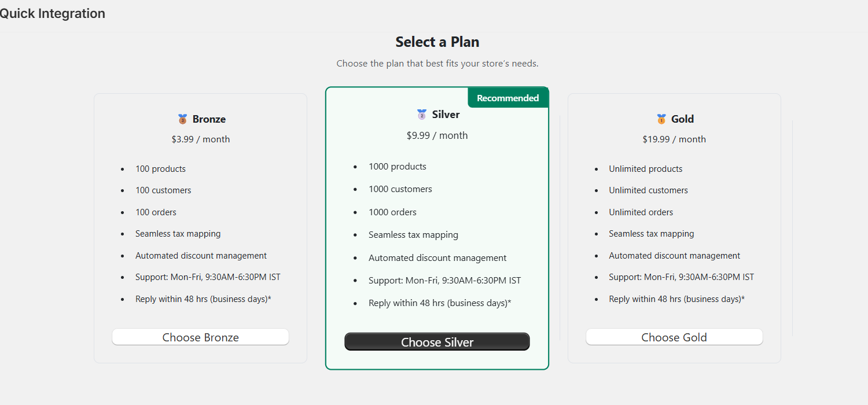868x405 pixels.
Task: Click the $19.99 / month price
Action: click(674, 139)
